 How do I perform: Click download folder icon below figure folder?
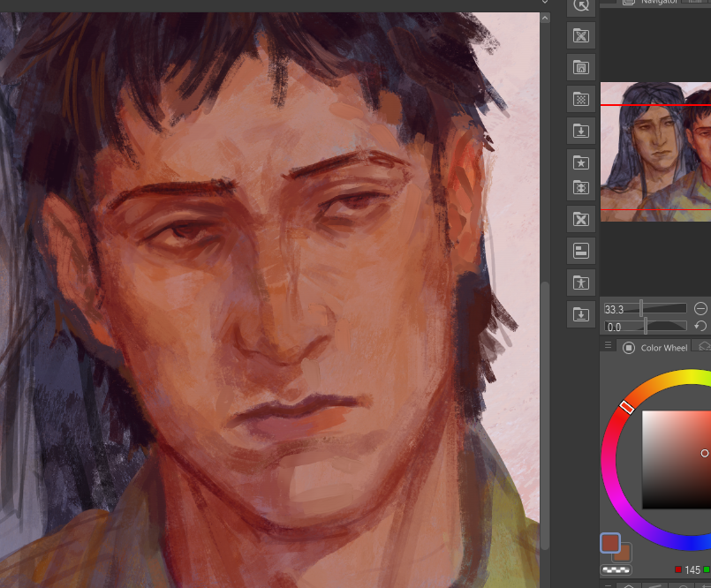coord(581,313)
